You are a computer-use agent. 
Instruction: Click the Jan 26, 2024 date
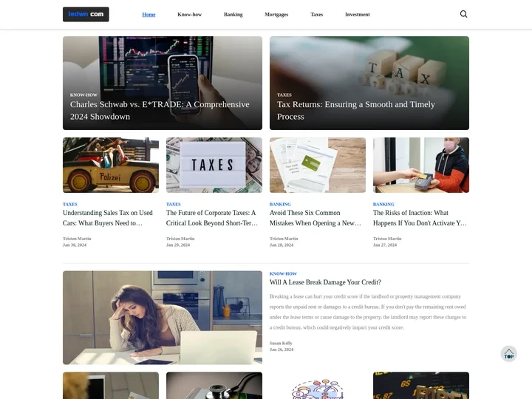(x=282, y=349)
